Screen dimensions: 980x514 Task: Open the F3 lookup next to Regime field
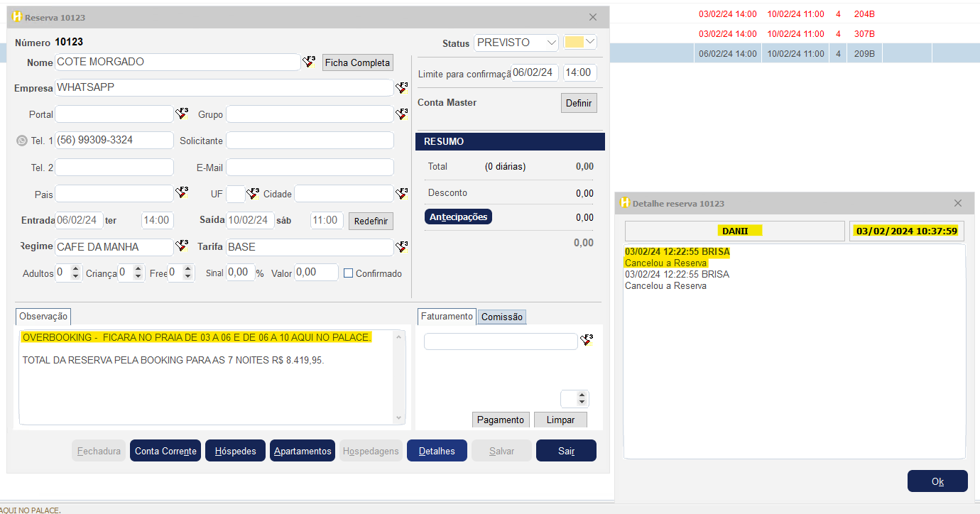[x=182, y=246]
